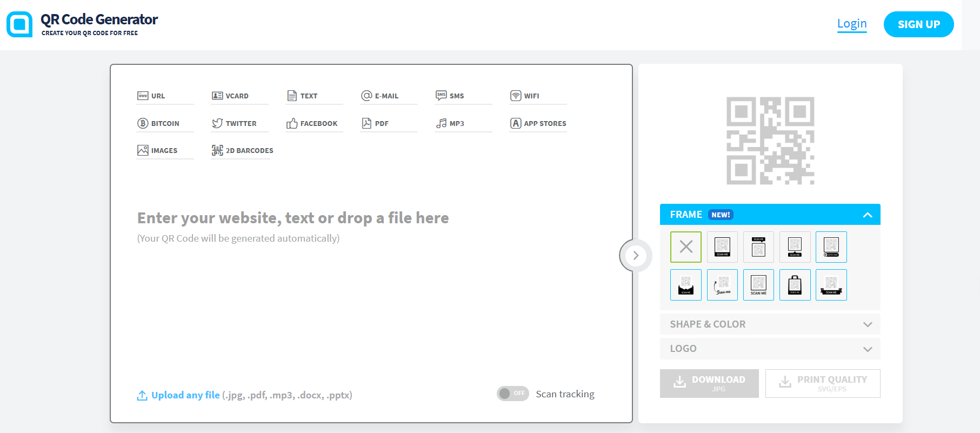The width and height of the screenshot is (980, 433).
Task: Select the handwritten Scan me arrow frame
Action: (722, 285)
